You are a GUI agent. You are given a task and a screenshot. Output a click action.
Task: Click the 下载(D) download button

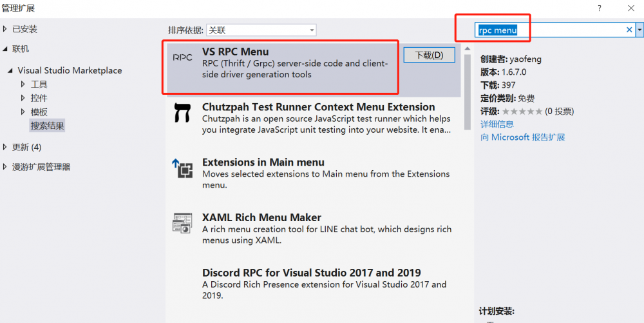[429, 55]
